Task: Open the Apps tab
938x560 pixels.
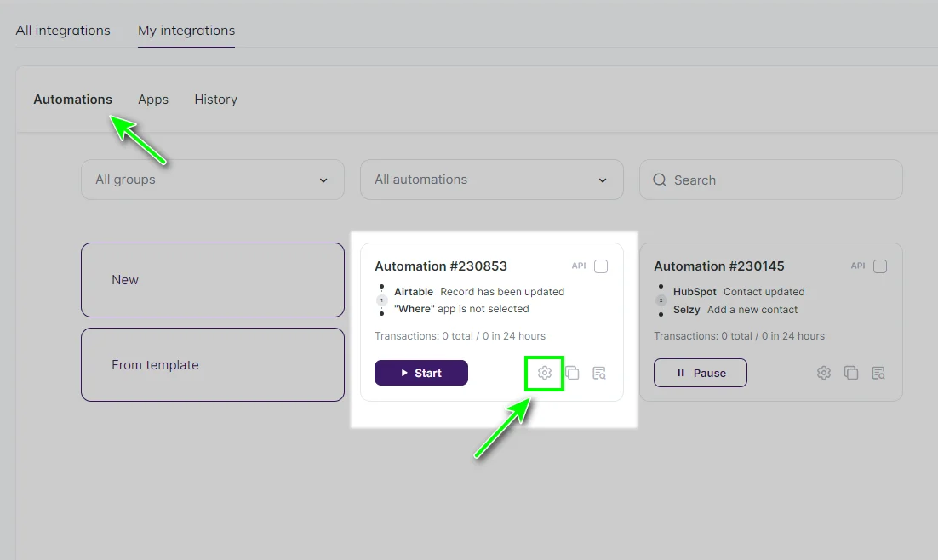Action: pyautogui.click(x=153, y=100)
